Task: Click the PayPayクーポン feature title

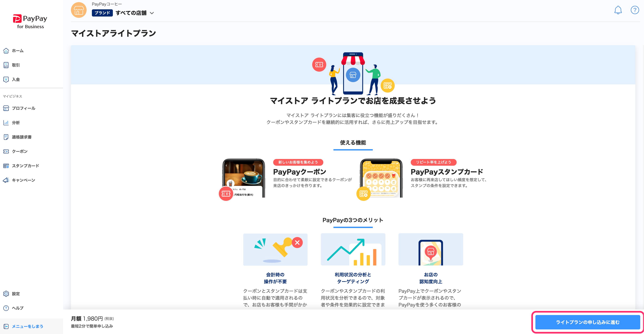Action: (300, 172)
